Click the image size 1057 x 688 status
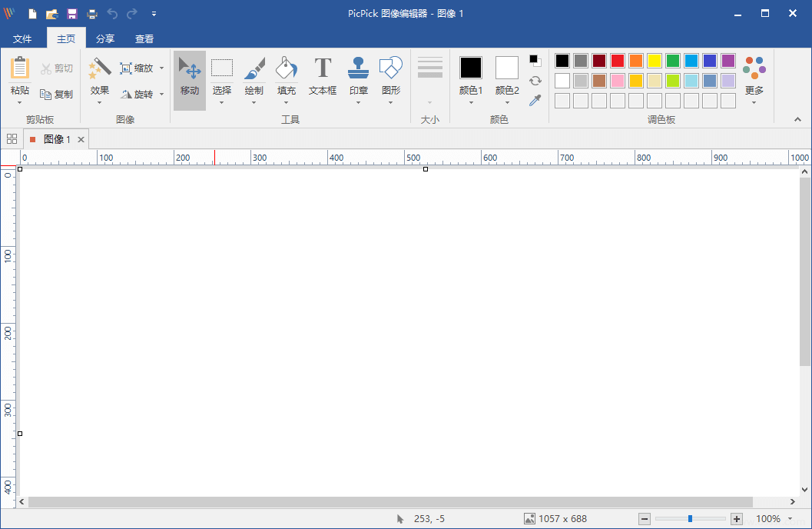This screenshot has width=812, height=529. pos(555,519)
